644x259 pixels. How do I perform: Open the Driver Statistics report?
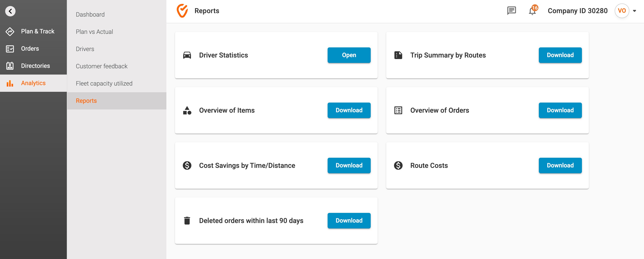[x=349, y=55]
